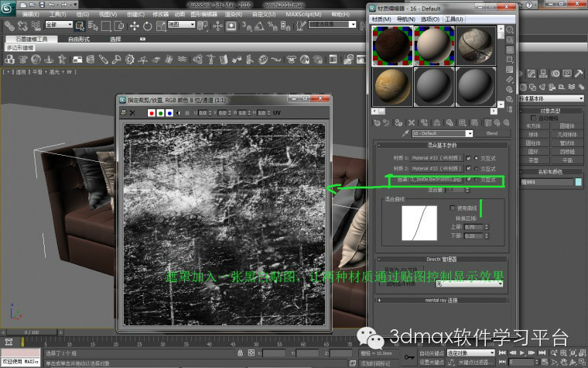
Task: Toggle the Material 2 enable checkbox
Action: 468,169
